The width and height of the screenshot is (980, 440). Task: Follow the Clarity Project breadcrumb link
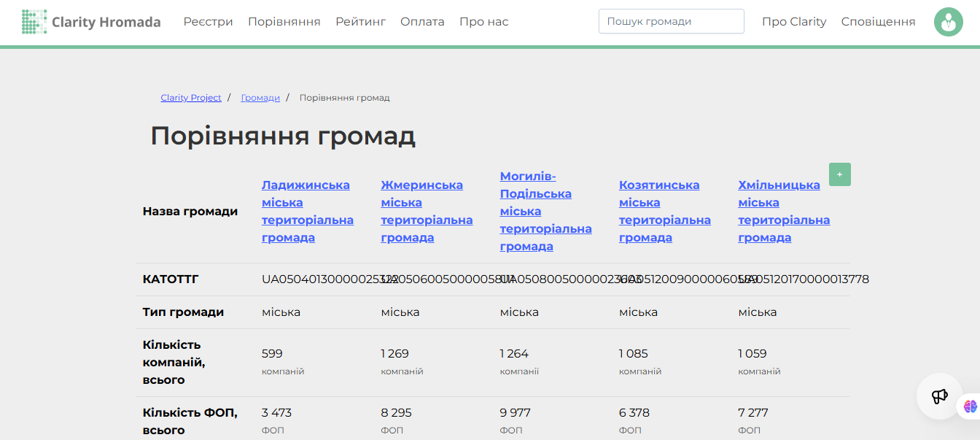[191, 98]
